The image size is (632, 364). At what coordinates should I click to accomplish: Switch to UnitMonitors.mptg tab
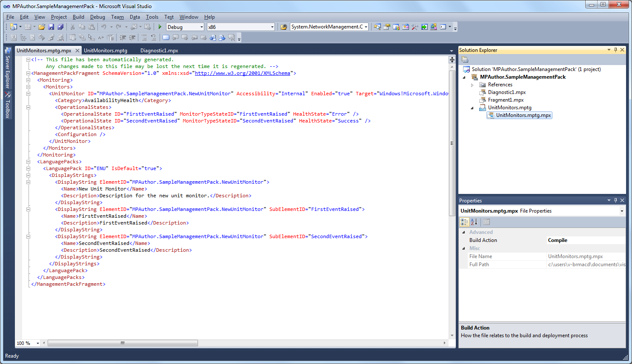[x=106, y=51]
